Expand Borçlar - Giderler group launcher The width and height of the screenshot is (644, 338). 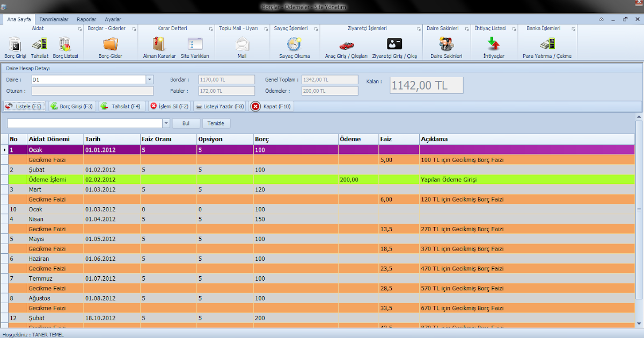134,28
